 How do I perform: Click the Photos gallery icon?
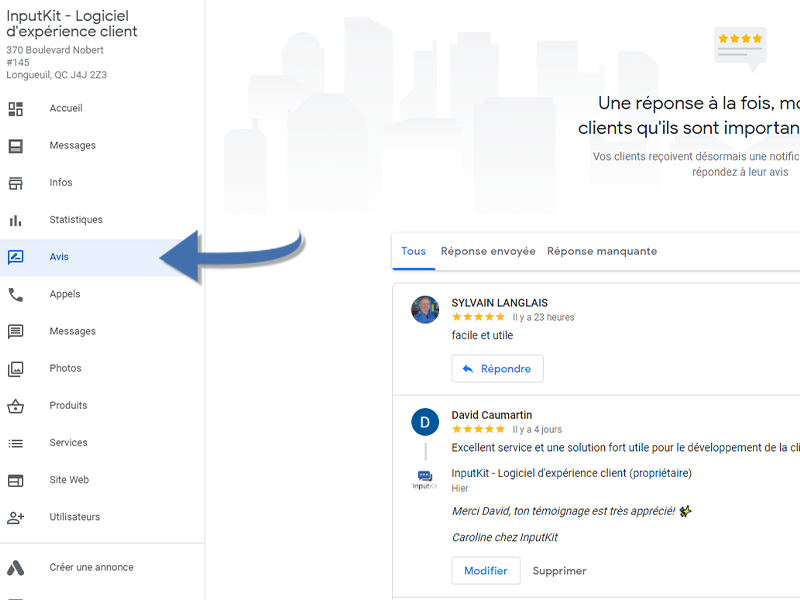(x=16, y=368)
